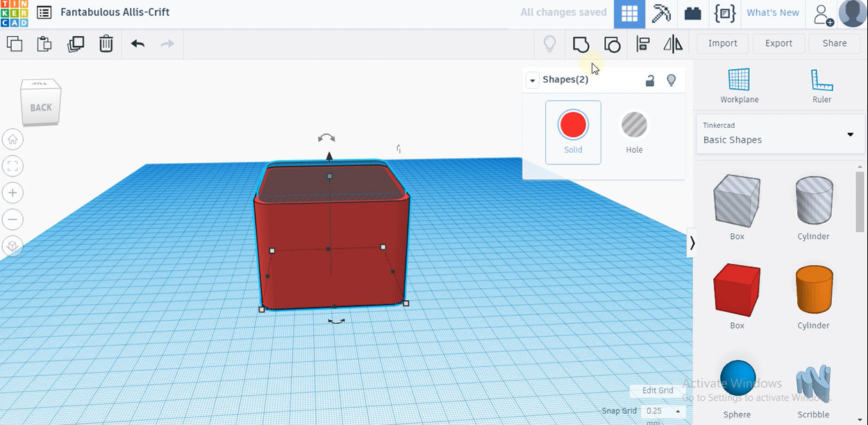Image resolution: width=868 pixels, height=425 pixels.
Task: Click the striped Hole swatch
Action: tap(634, 125)
